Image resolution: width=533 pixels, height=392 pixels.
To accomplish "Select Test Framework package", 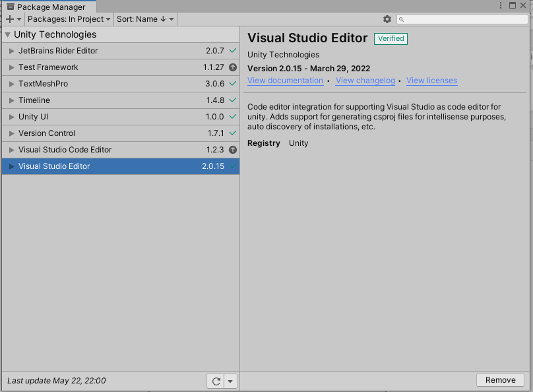I will (x=121, y=67).
